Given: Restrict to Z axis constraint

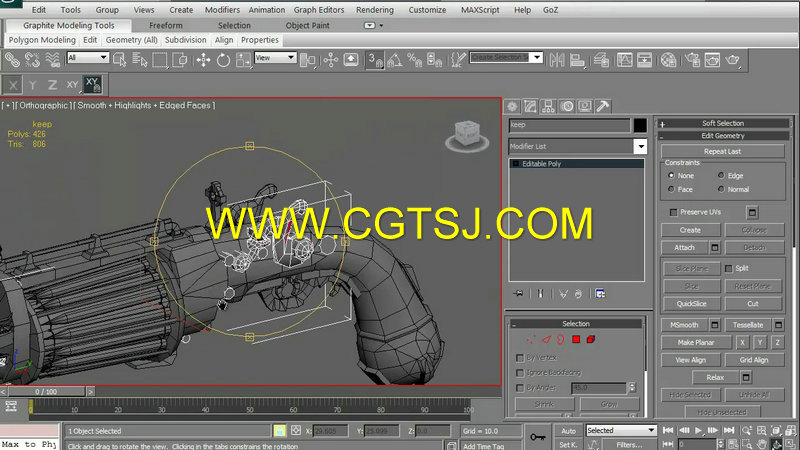Looking at the screenshot, I should tap(52, 85).
